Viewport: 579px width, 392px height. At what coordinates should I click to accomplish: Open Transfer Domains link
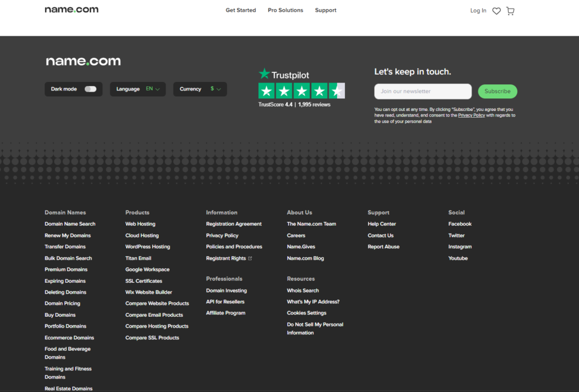click(65, 247)
